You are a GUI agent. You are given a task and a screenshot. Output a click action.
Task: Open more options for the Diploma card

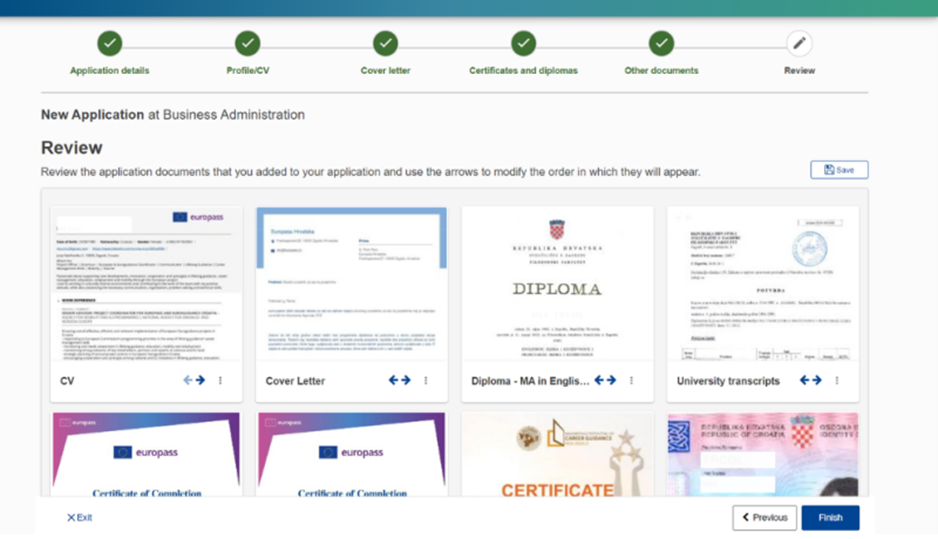pos(631,380)
